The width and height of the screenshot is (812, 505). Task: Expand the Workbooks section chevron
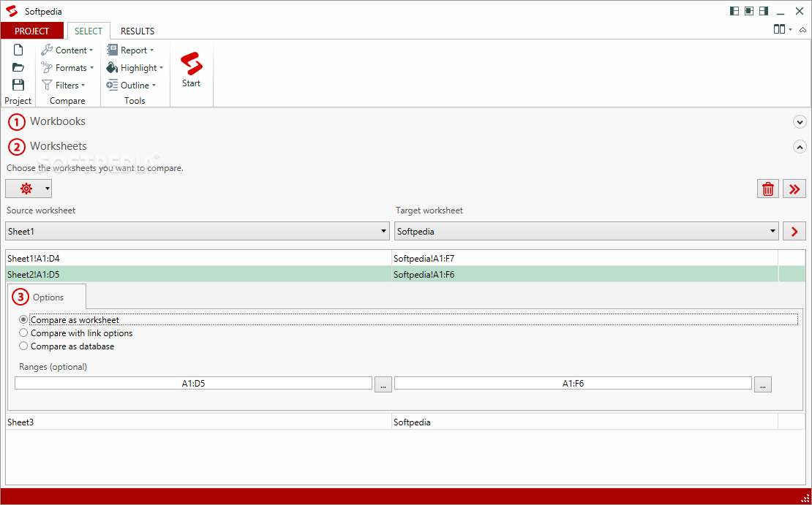pyautogui.click(x=800, y=122)
